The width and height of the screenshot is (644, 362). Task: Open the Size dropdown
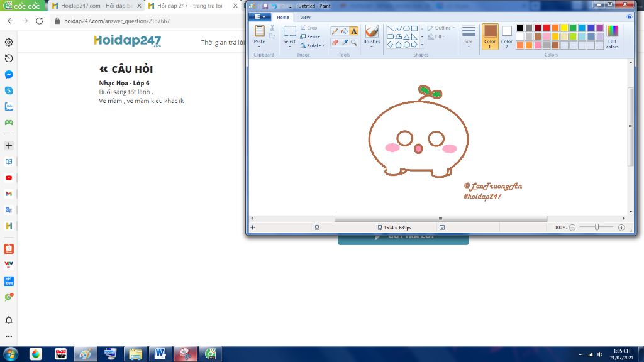[469, 37]
